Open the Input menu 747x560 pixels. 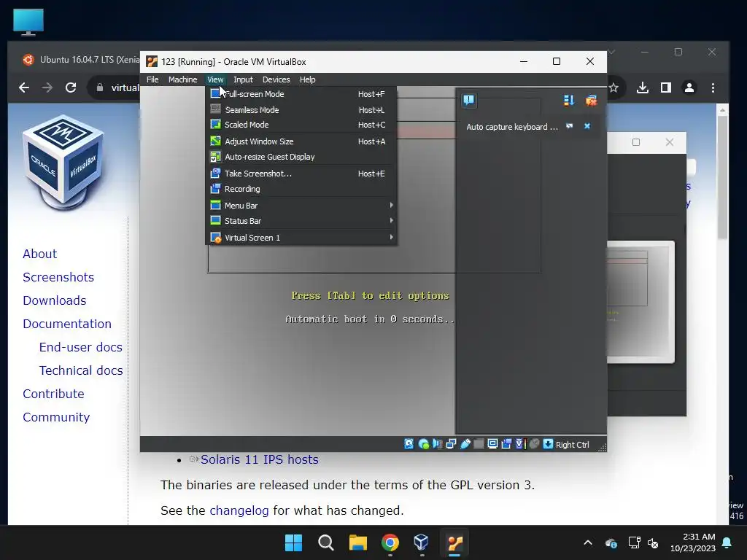click(x=243, y=79)
